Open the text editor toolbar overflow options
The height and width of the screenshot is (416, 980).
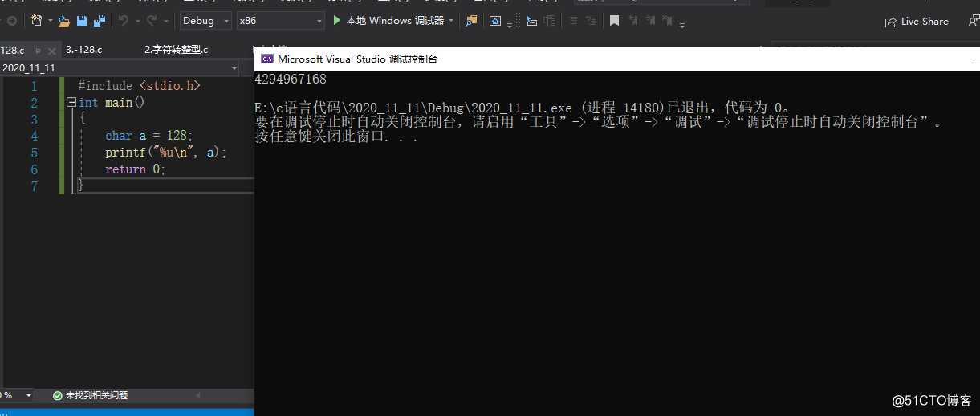click(682, 25)
